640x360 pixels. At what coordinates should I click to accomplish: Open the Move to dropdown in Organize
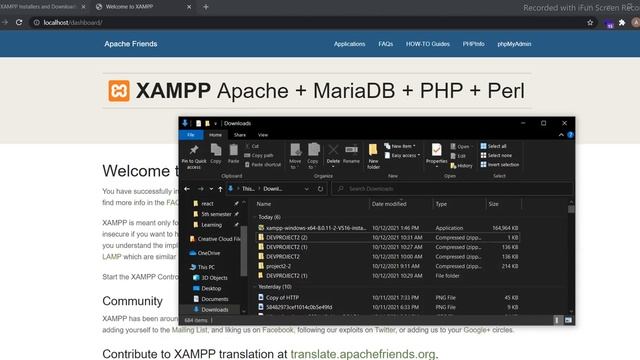295,156
